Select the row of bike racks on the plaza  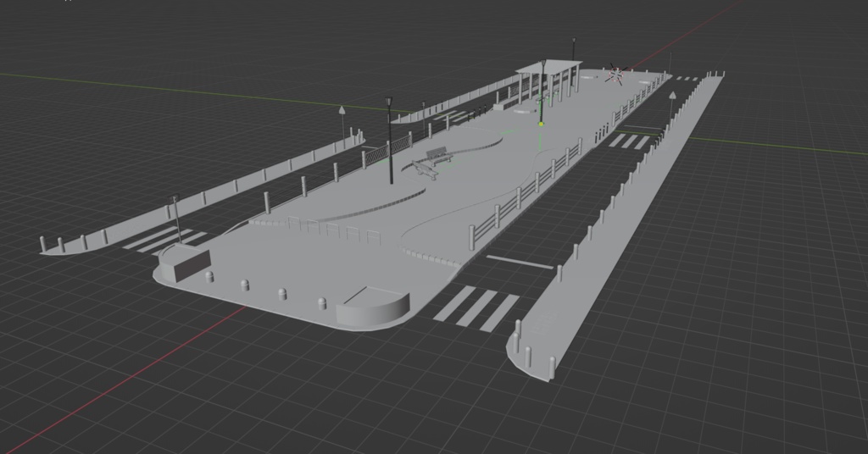tap(335, 230)
